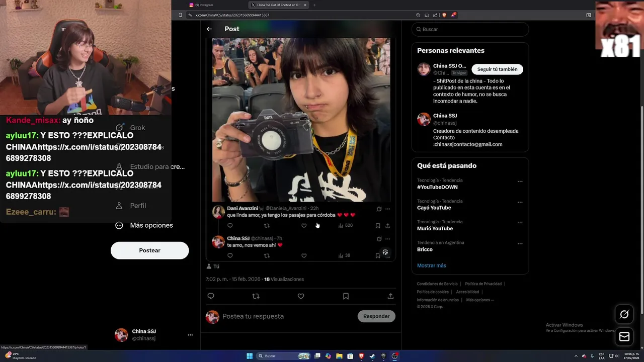
Task: Expand 'Más opciones' in footer links
Action: pyautogui.click(x=480, y=300)
